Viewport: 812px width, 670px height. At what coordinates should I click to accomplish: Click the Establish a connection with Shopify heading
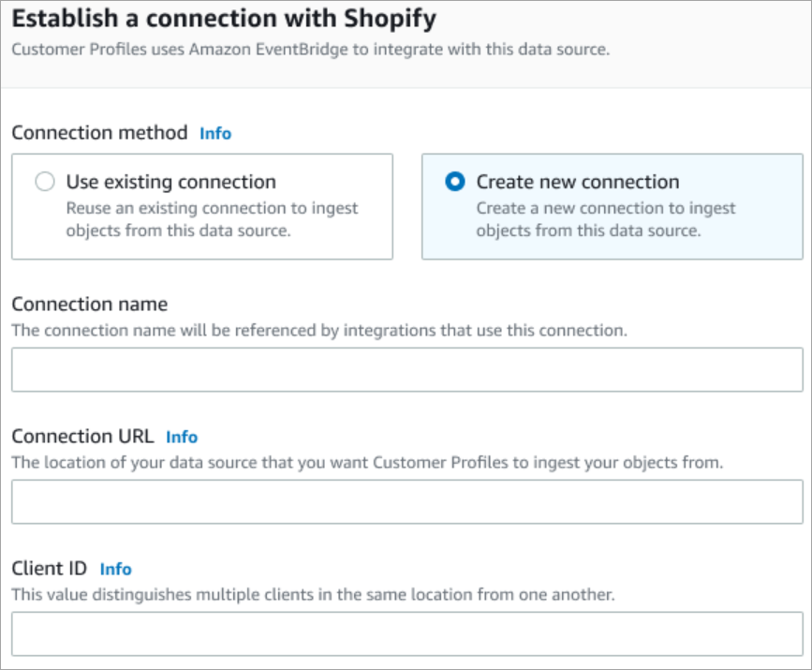[224, 18]
